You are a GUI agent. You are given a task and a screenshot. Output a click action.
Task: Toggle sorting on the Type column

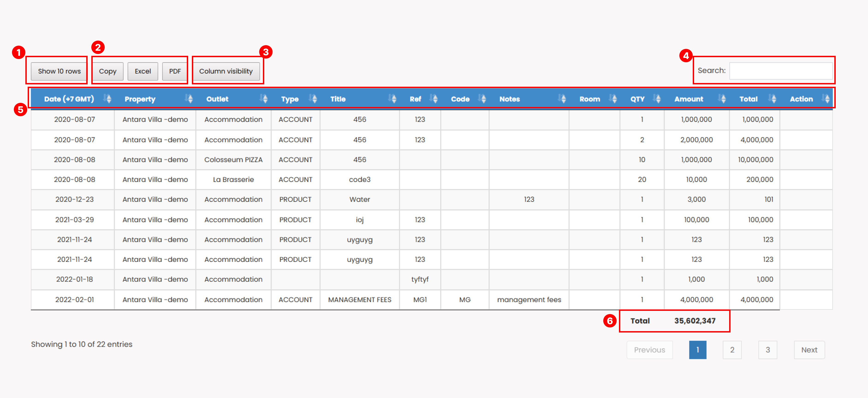(313, 99)
